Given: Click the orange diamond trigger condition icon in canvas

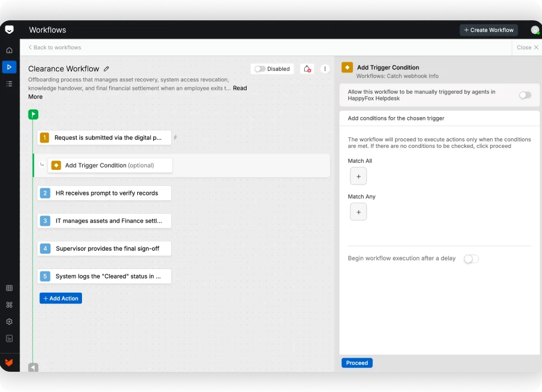Looking at the screenshot, I should point(56,166).
